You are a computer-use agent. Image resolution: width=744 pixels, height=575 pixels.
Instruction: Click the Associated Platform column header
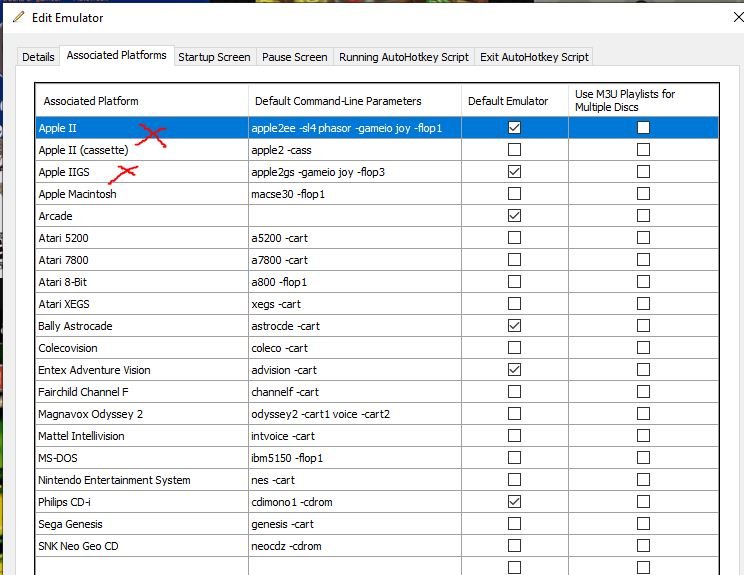coord(142,101)
